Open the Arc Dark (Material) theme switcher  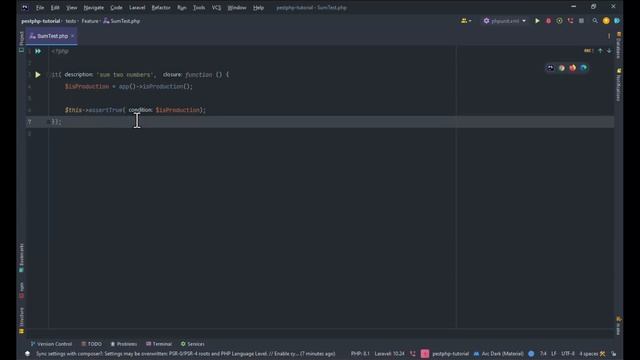coord(499,354)
